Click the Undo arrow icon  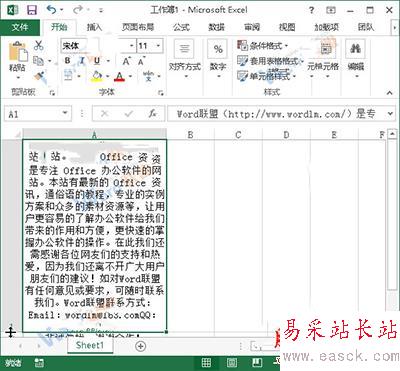coord(51,10)
